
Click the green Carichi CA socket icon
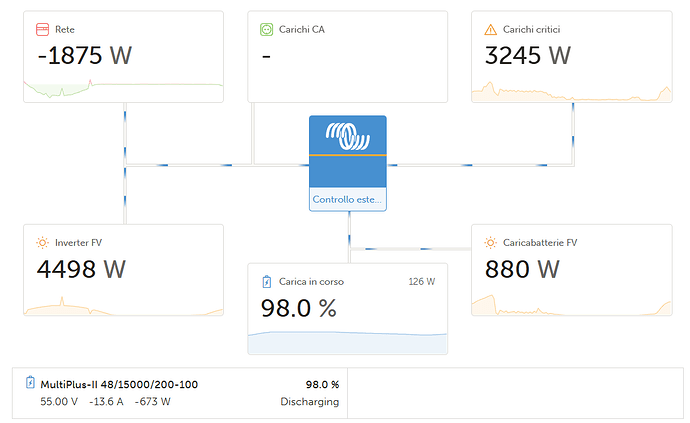click(x=266, y=29)
